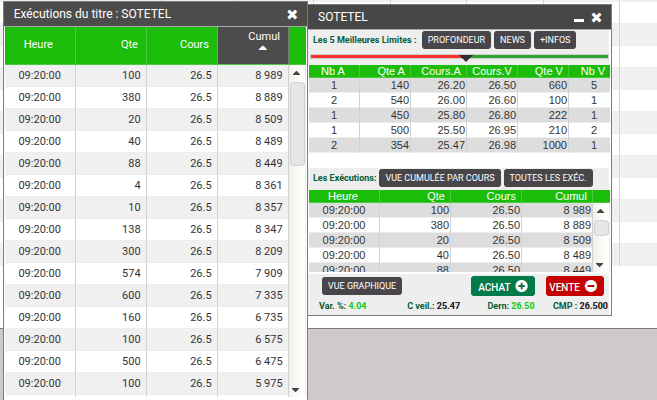This screenshot has width=657, height=400.
Task: Click the Qte A column header
Action: [385, 72]
